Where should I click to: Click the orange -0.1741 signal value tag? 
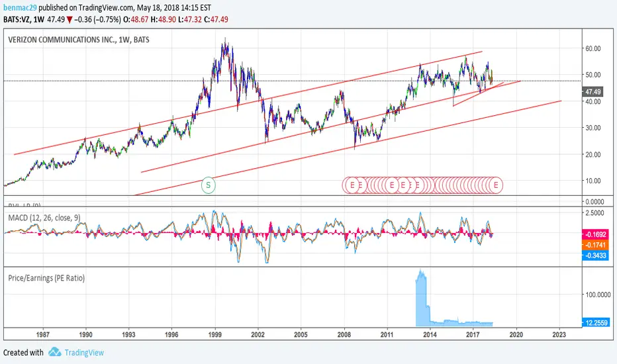click(x=595, y=245)
